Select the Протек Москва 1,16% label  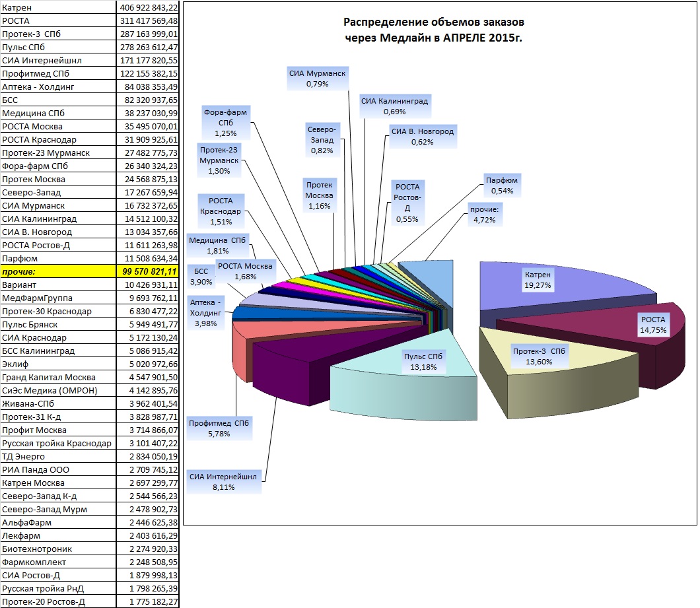click(x=319, y=195)
